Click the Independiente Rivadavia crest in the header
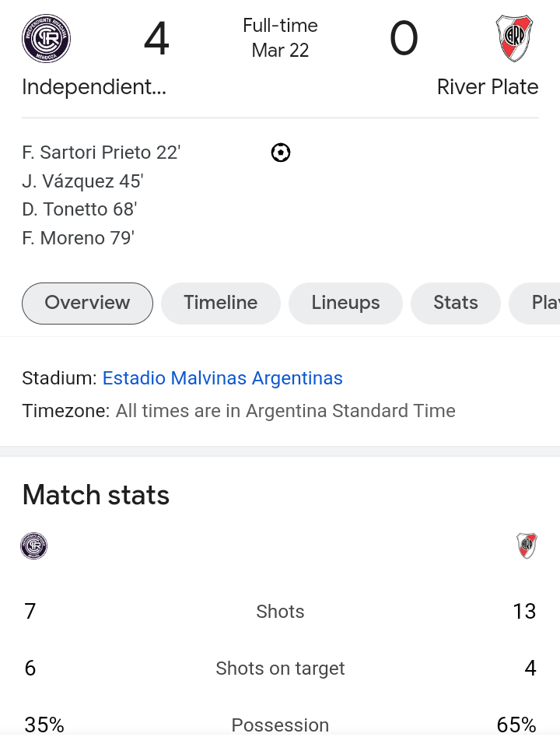The width and height of the screenshot is (560, 744). pos(46,38)
